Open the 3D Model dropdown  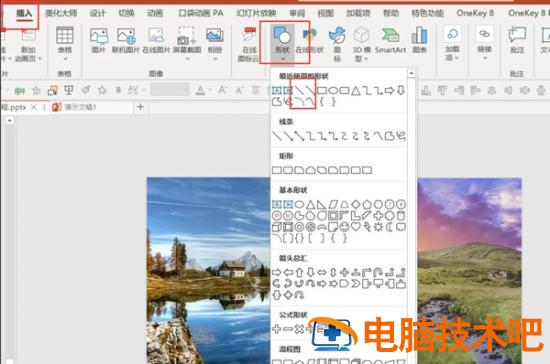point(361,43)
